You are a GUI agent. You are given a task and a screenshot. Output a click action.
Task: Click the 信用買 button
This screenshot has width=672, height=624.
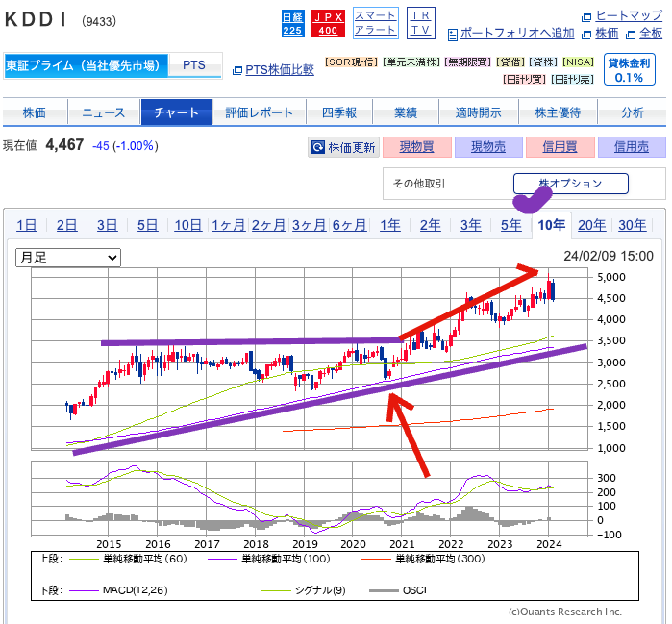click(560, 147)
